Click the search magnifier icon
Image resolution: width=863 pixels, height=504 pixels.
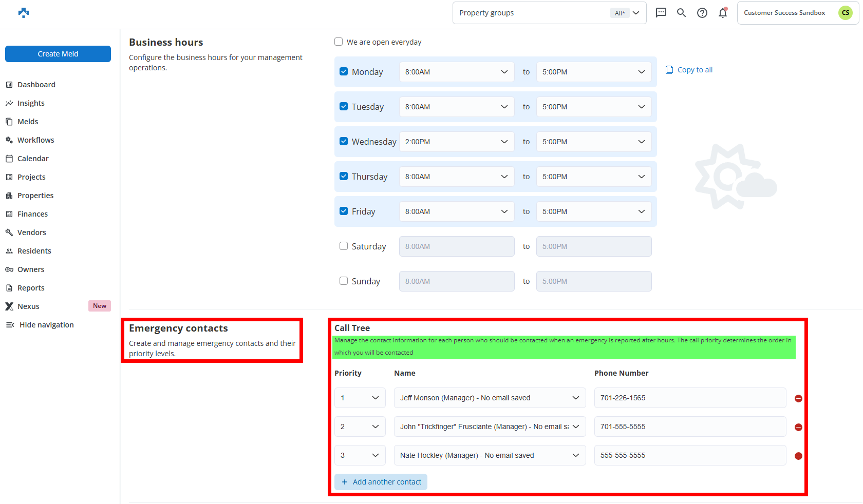(681, 13)
